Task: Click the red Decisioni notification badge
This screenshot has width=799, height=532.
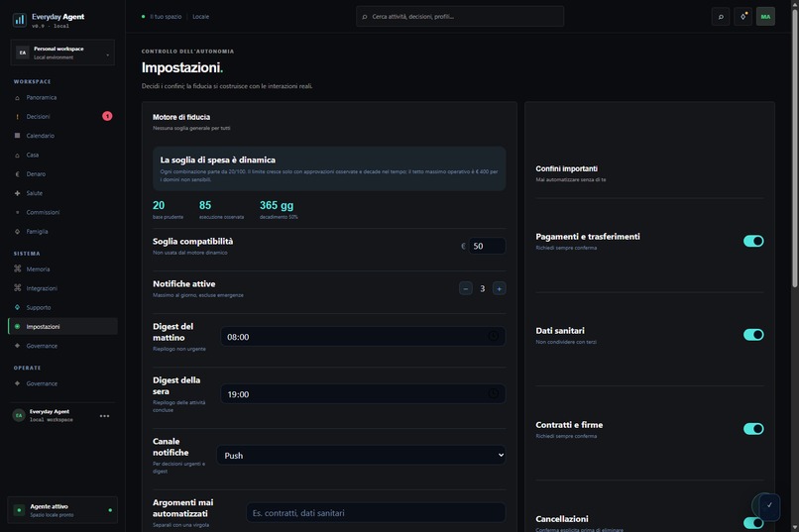Action: 107,116
